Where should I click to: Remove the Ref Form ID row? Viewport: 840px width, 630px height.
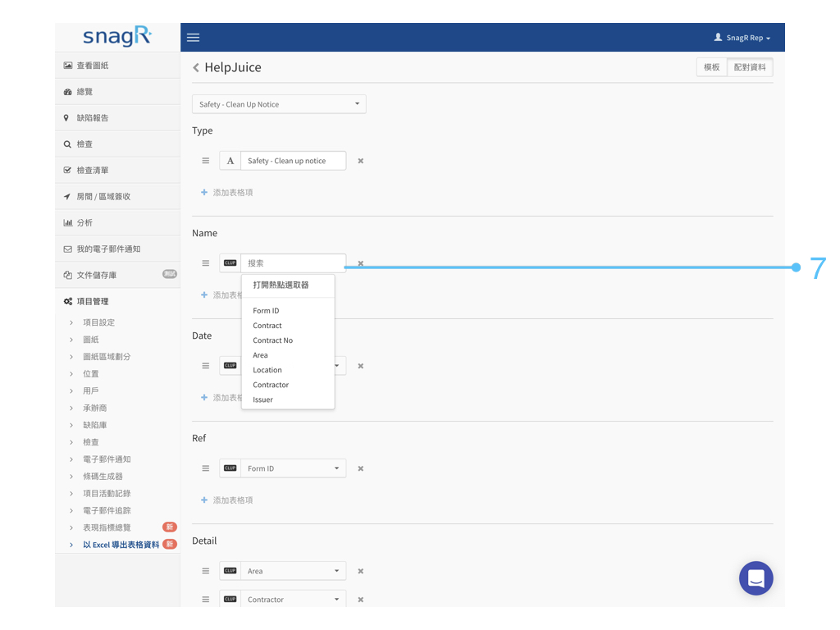pos(361,468)
